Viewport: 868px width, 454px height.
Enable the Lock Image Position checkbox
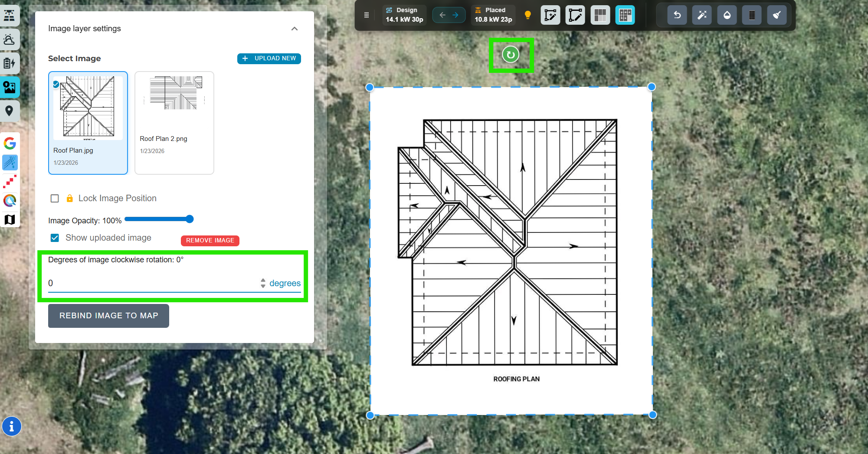coord(55,199)
